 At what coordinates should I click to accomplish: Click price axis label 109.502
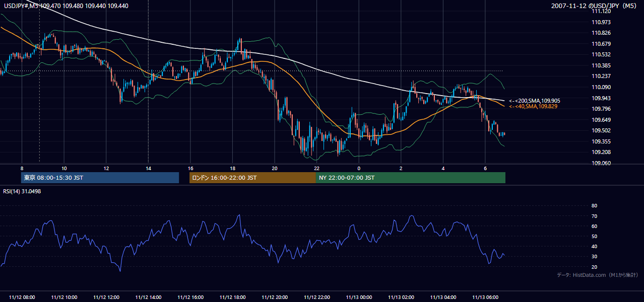point(601,130)
